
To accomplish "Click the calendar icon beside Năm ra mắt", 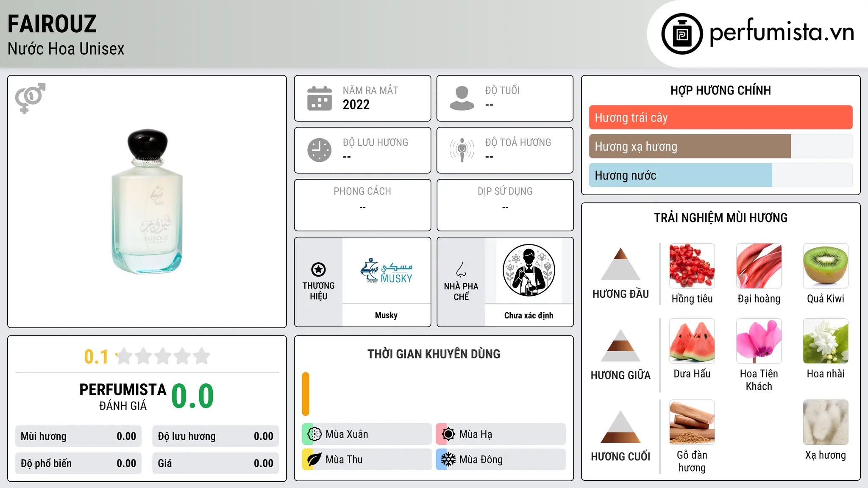I will (x=320, y=98).
